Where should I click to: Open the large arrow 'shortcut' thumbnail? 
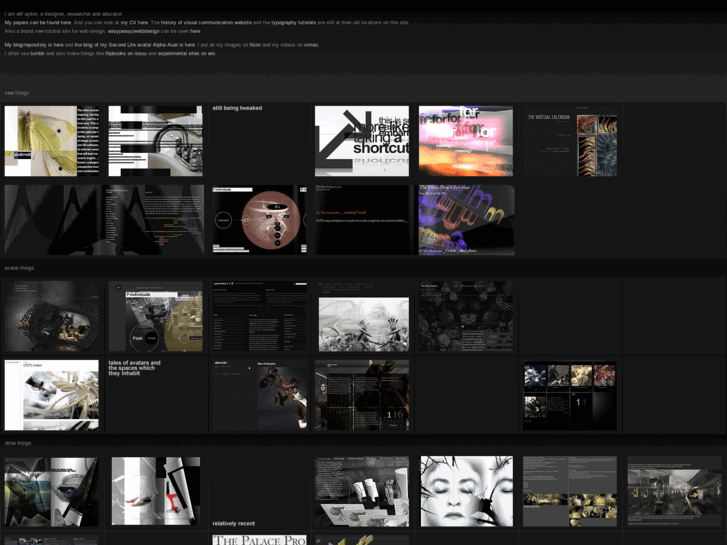pos(362,141)
